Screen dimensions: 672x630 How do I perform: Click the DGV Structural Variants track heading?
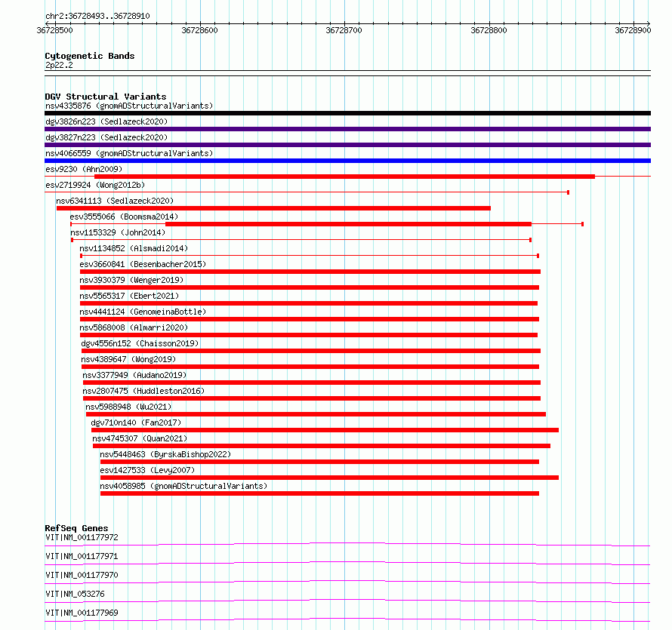(106, 97)
